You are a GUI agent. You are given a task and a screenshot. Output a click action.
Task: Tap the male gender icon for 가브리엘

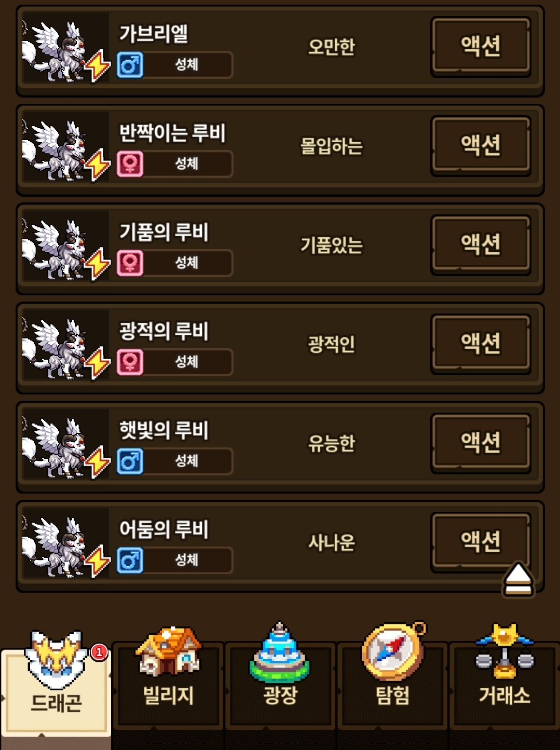130,65
